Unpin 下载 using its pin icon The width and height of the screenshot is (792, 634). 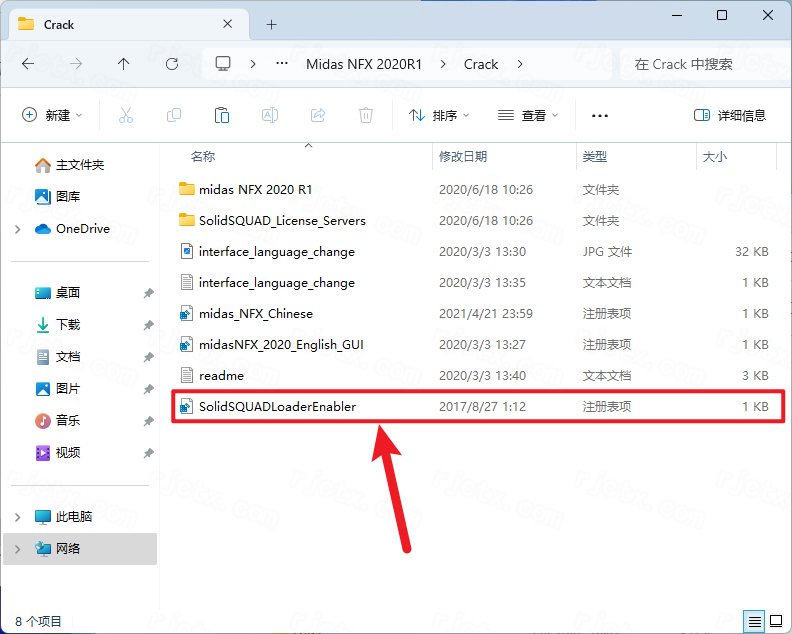pyautogui.click(x=148, y=325)
